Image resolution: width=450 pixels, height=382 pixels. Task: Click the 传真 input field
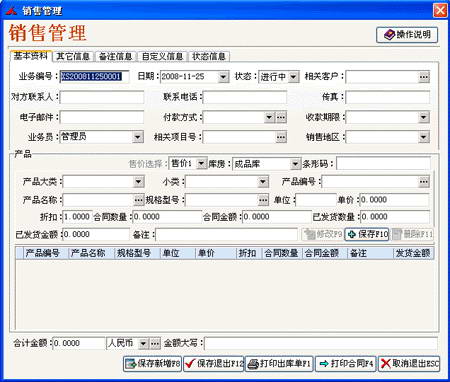388,97
